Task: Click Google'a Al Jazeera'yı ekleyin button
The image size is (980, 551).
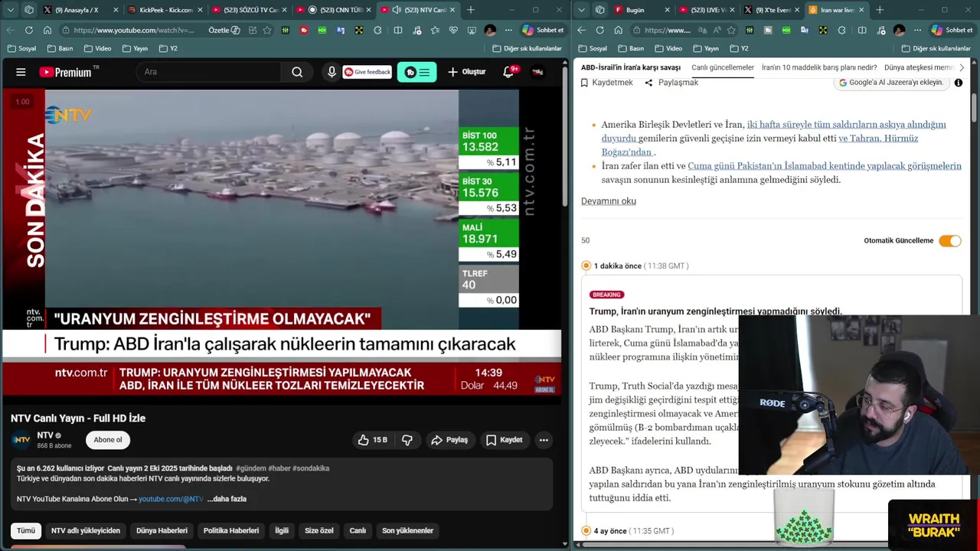Action: [x=891, y=83]
